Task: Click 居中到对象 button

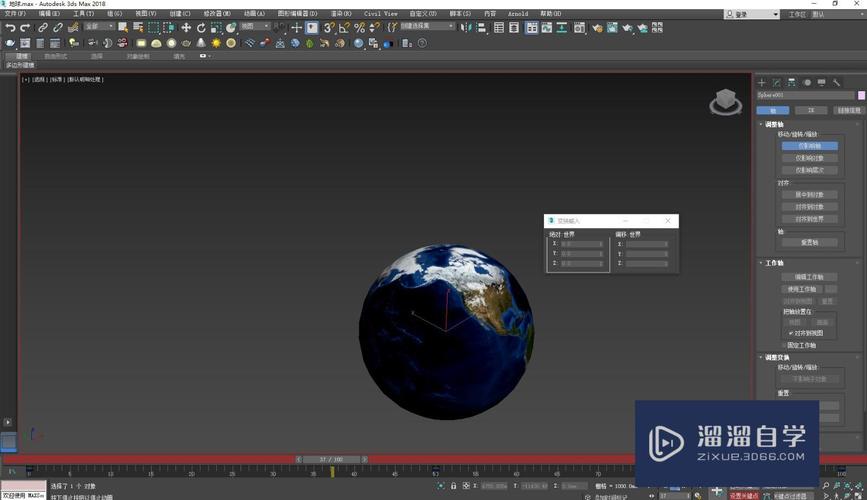Action: click(809, 195)
